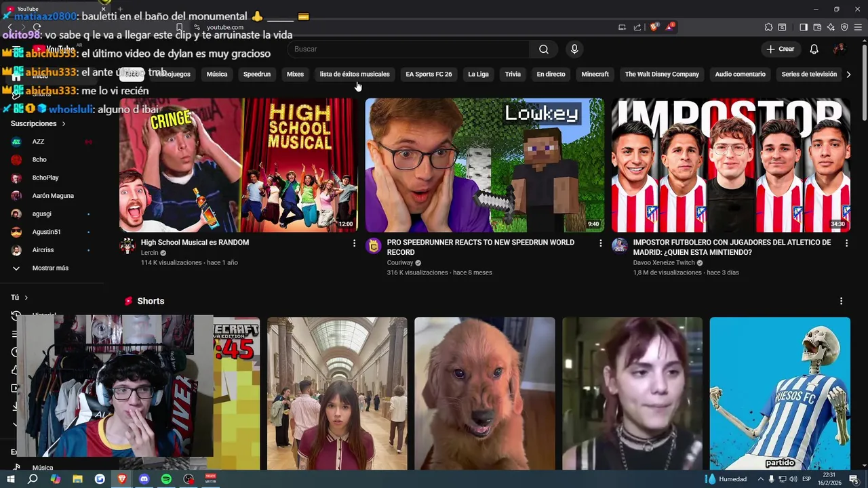Viewport: 868px width, 488px height.
Task: Select the Mixes category chip
Action: pyautogui.click(x=295, y=74)
